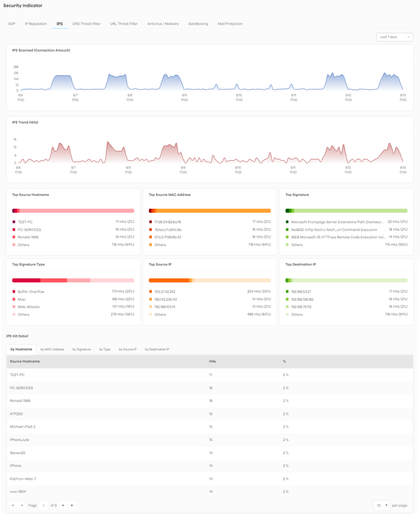Image resolution: width=420 pixels, height=514 pixels.
Task: Jump to last page of results
Action: point(72,505)
